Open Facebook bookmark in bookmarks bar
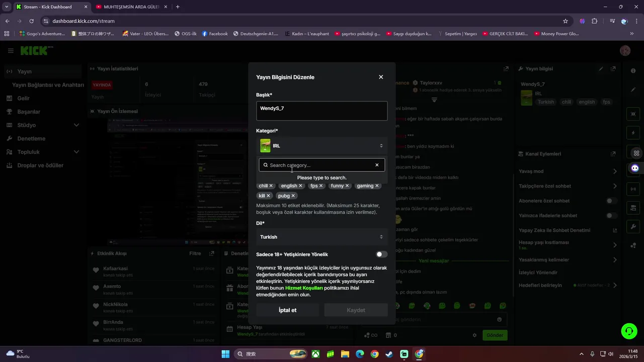 215,34
